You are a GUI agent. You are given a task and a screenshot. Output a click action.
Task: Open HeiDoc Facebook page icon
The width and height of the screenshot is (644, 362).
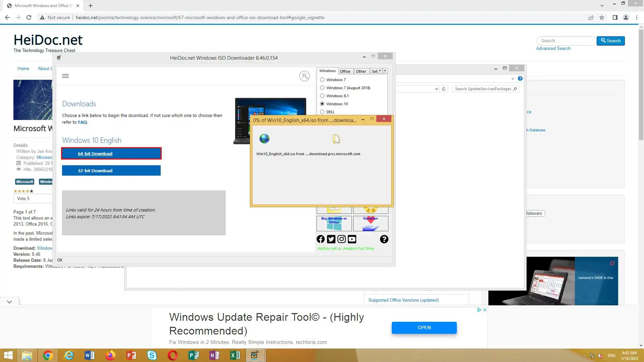point(321,239)
